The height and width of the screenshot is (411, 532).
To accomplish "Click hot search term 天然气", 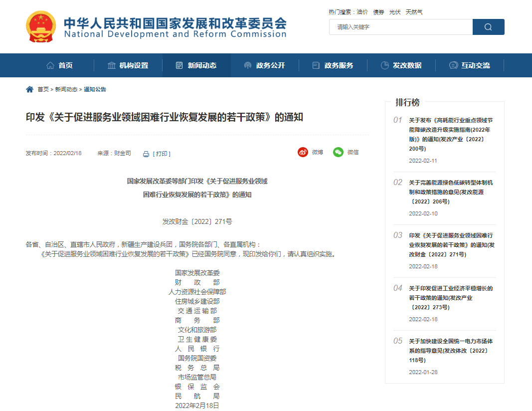I will coord(414,12).
